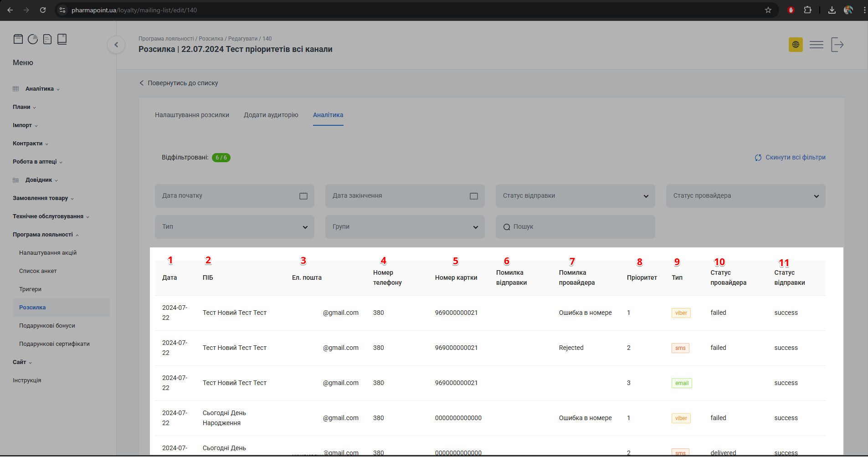Expand the Замовлення товару menu
The height and width of the screenshot is (457, 868).
tap(43, 198)
